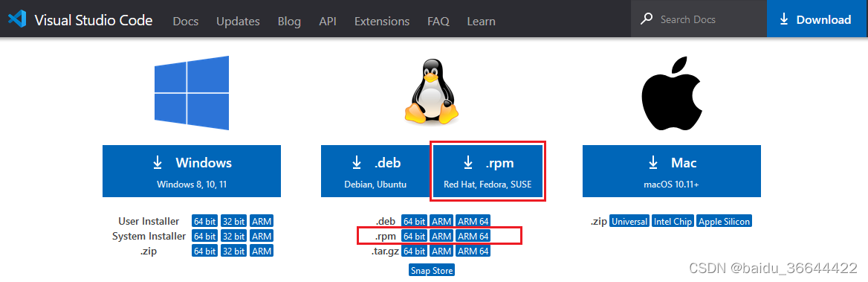Focus the Search Docs input field
The image size is (868, 282).
699,19
